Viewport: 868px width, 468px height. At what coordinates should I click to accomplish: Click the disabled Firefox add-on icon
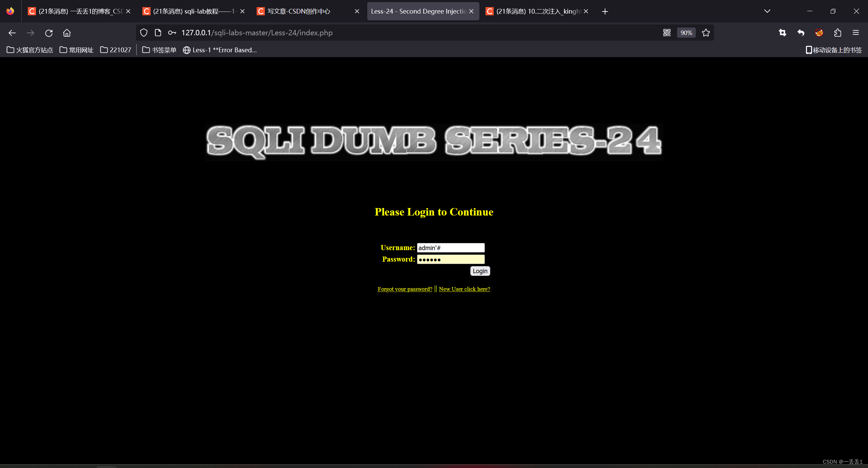819,33
